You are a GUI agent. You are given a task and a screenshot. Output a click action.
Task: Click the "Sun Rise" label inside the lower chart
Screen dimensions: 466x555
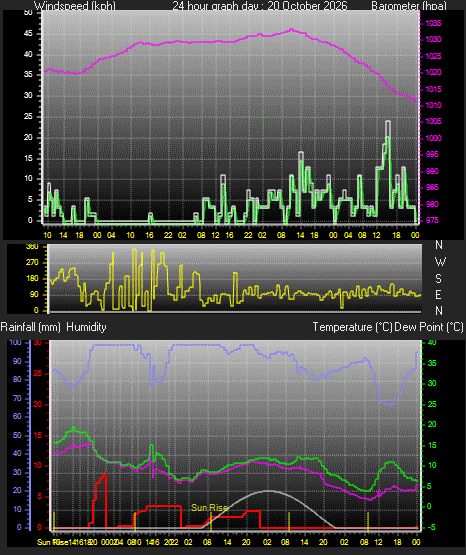click(209, 508)
